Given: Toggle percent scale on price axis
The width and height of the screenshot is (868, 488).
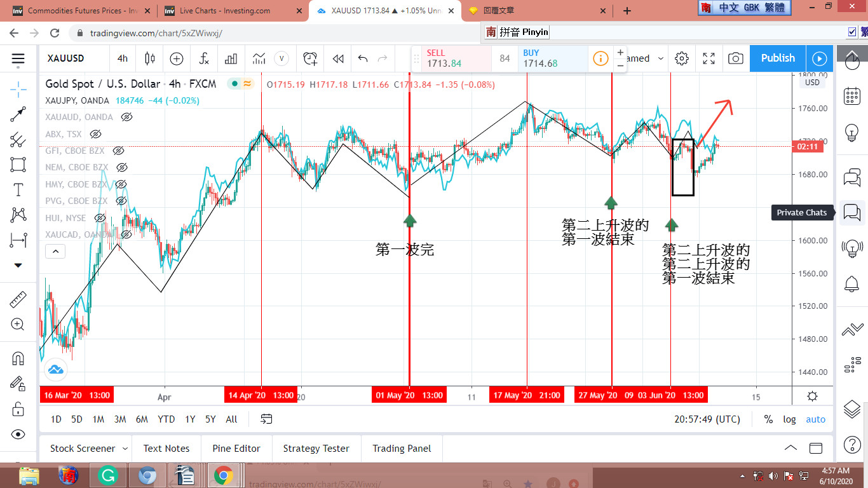Looking at the screenshot, I should [x=768, y=419].
